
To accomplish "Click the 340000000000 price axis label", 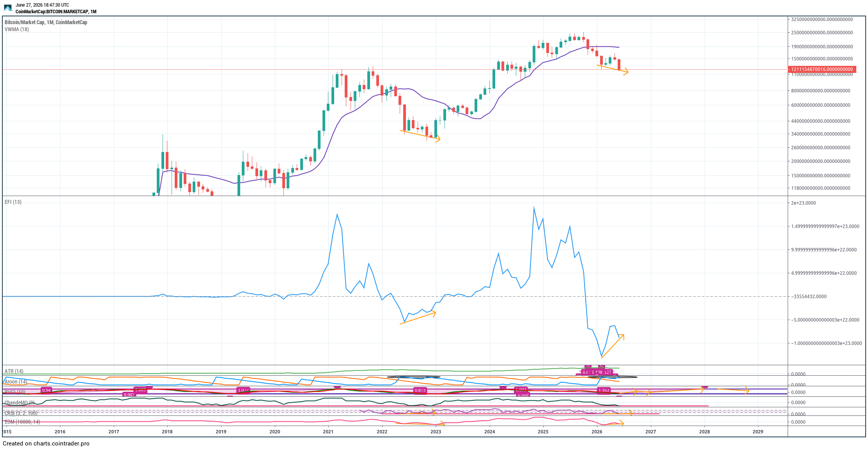I will [x=820, y=134].
